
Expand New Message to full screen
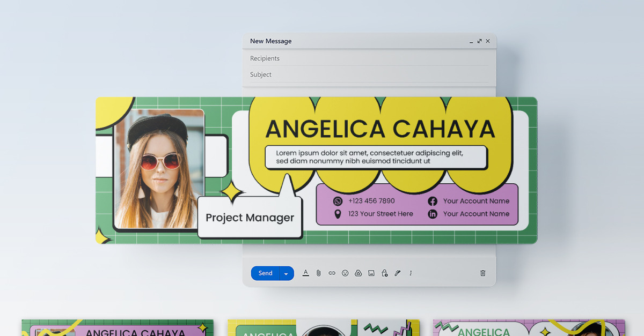[479, 41]
